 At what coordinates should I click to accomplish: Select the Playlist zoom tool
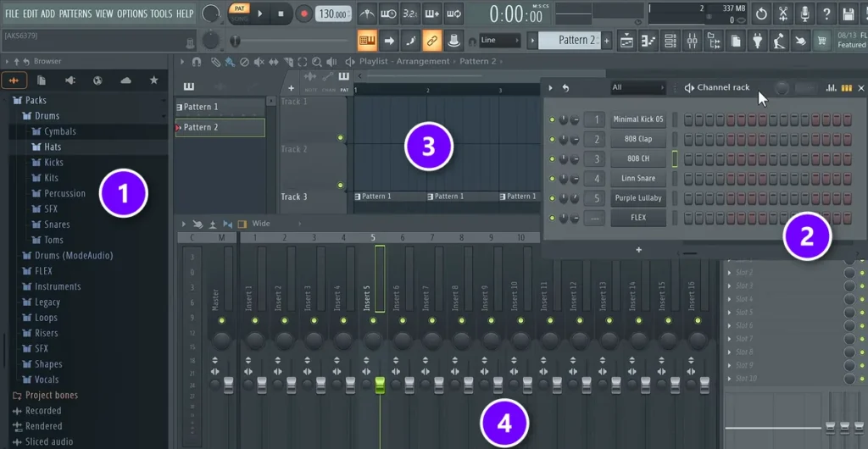tap(317, 62)
